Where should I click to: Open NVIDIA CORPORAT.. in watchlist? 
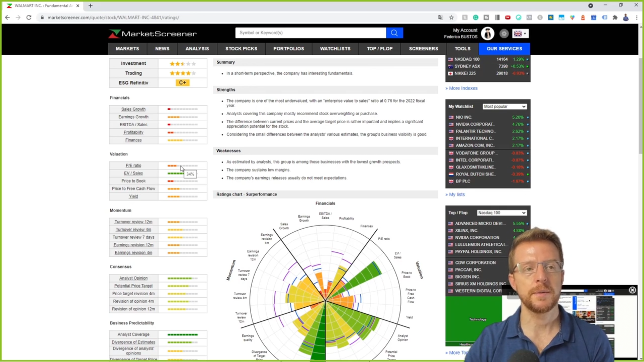(475, 124)
